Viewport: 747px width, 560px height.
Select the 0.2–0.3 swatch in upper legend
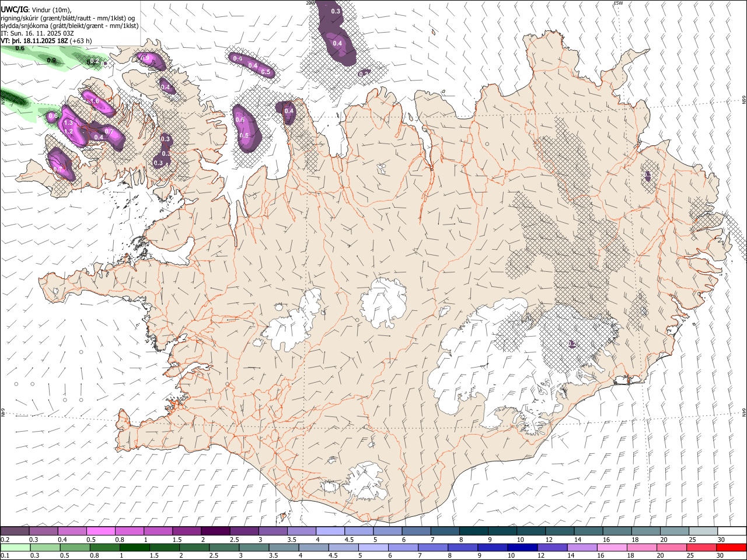click(15, 531)
